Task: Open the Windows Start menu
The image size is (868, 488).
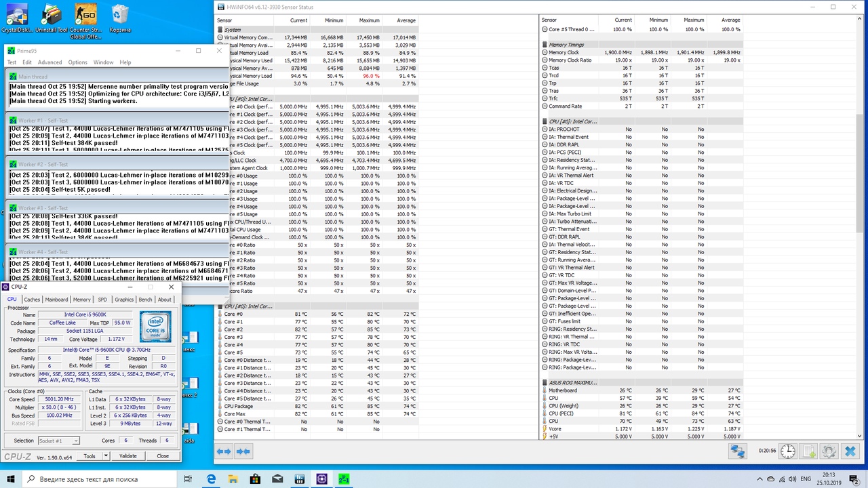Action: (x=12, y=479)
